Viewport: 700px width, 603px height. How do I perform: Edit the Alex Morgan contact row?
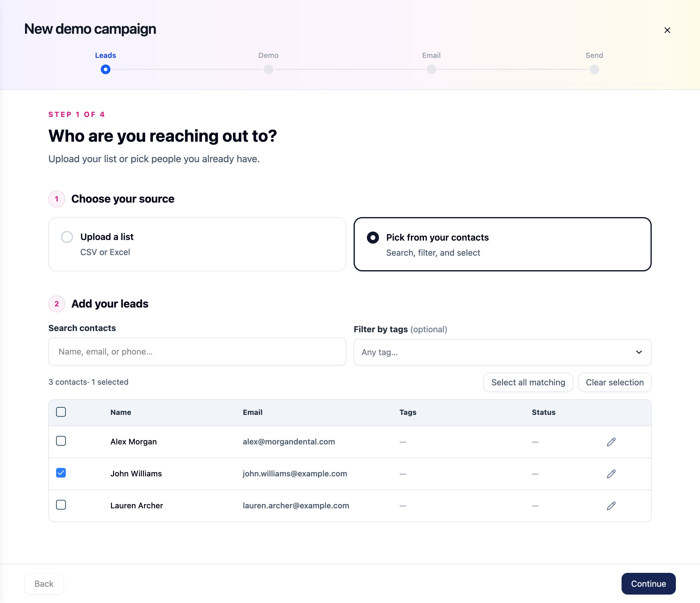(x=611, y=442)
